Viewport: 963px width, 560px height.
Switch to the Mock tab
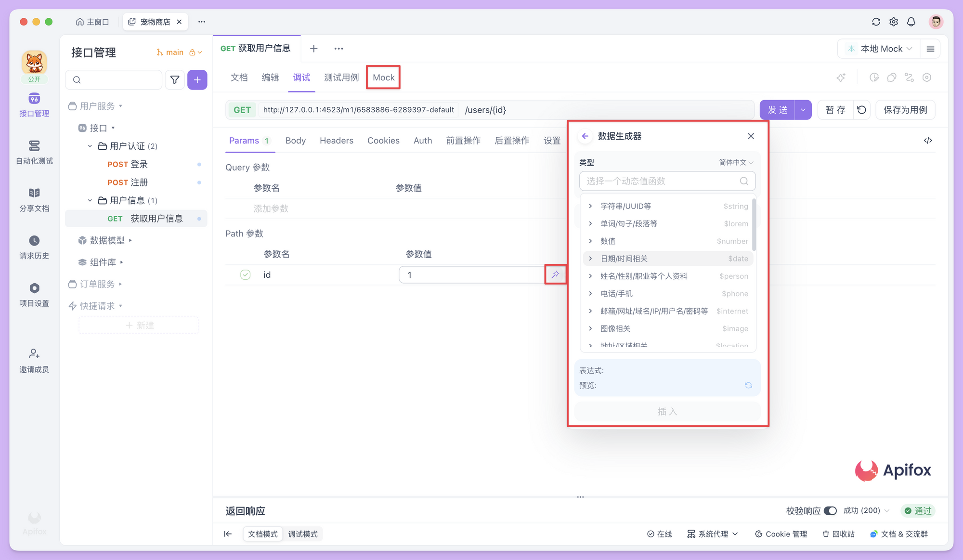[383, 77]
